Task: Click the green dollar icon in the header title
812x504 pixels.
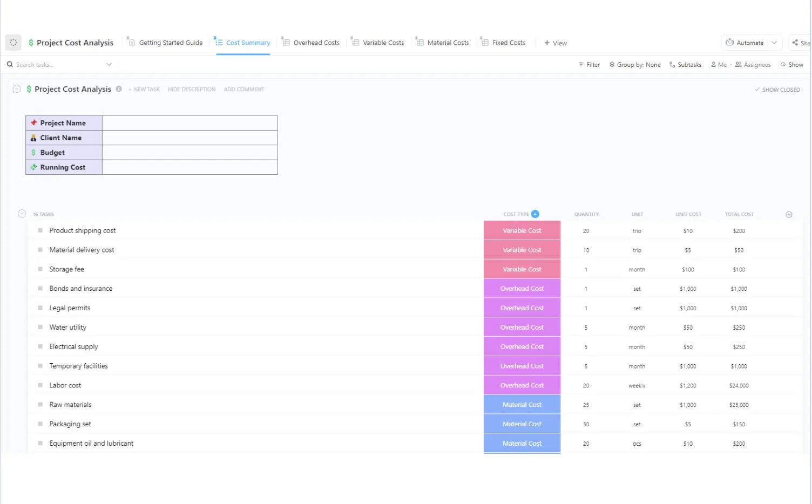Action: 31,43
